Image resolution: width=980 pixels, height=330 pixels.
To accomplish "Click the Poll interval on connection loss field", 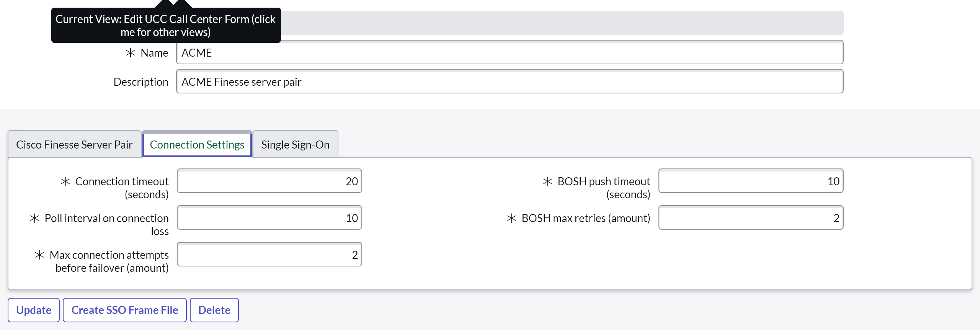I will [x=269, y=218].
